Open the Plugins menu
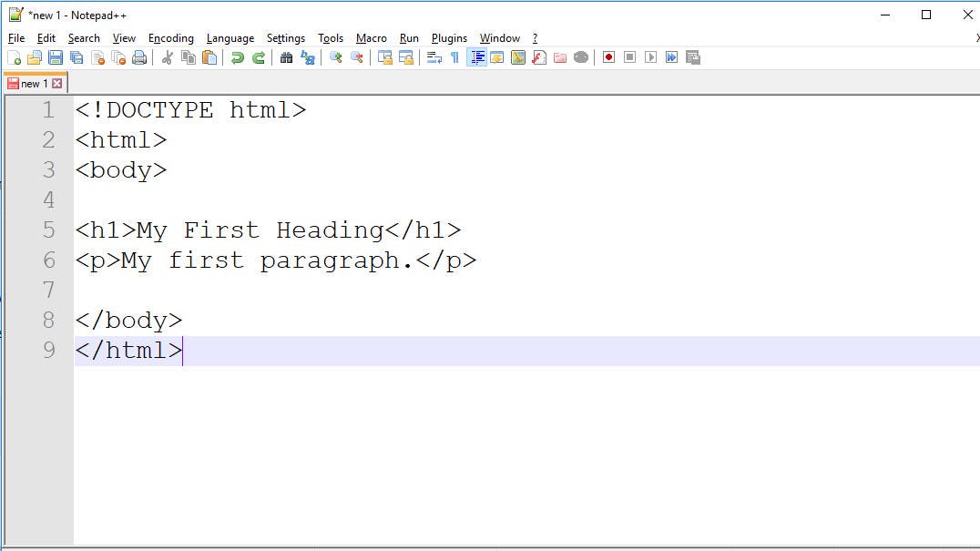Image resolution: width=980 pixels, height=551 pixels. [x=449, y=38]
